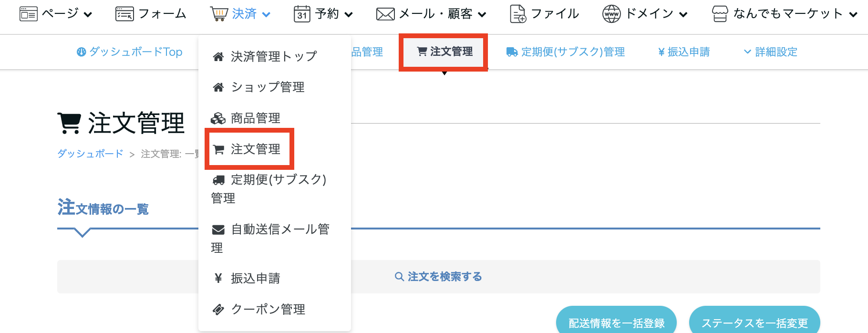
Task: Click the なんでもマーケット store icon
Action: pos(720,14)
